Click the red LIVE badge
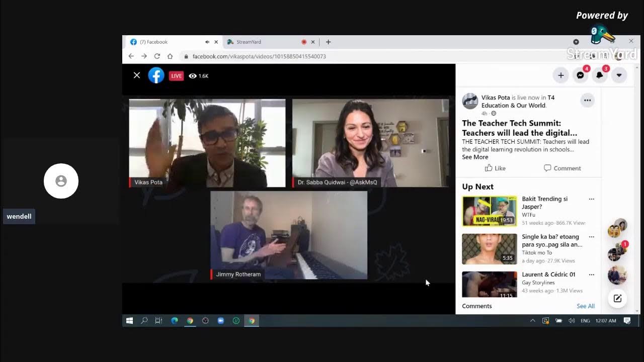The height and width of the screenshot is (362, 644). coord(176,76)
